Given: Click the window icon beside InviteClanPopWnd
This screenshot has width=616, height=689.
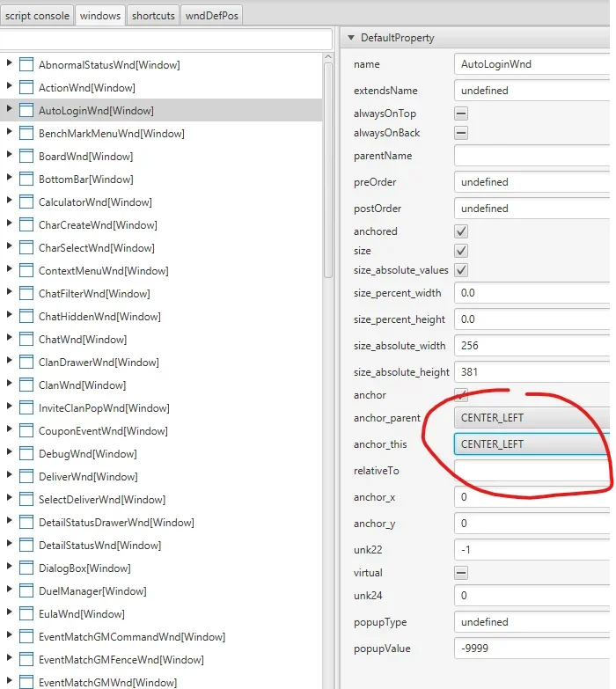Looking at the screenshot, I should pyautogui.click(x=26, y=407).
